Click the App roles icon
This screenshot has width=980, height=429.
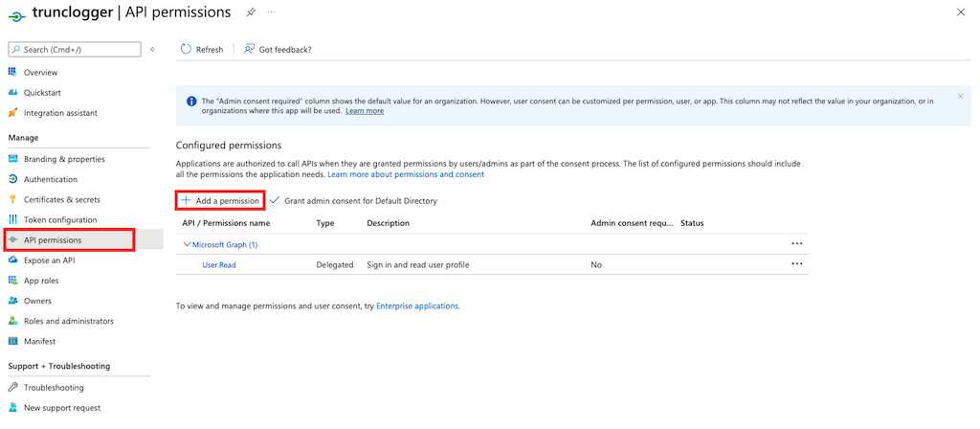click(12, 281)
